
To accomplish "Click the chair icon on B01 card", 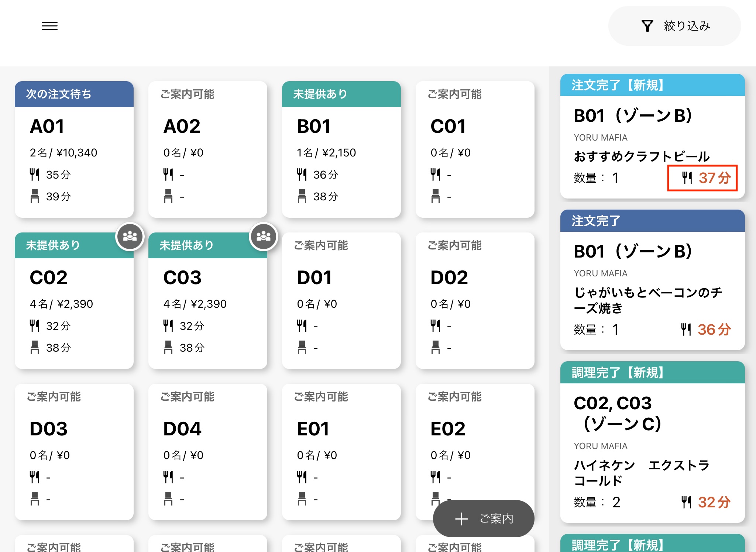I will click(x=302, y=196).
